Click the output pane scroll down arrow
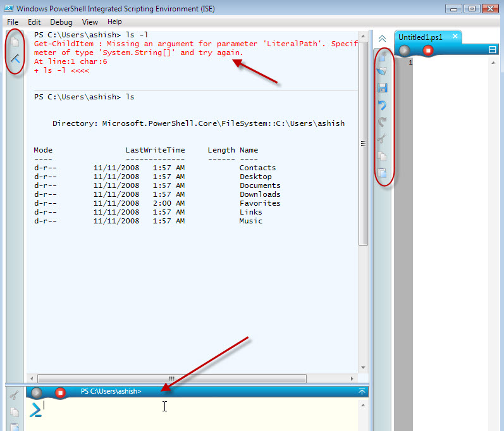Screen dimensions: 504x431 363,367
